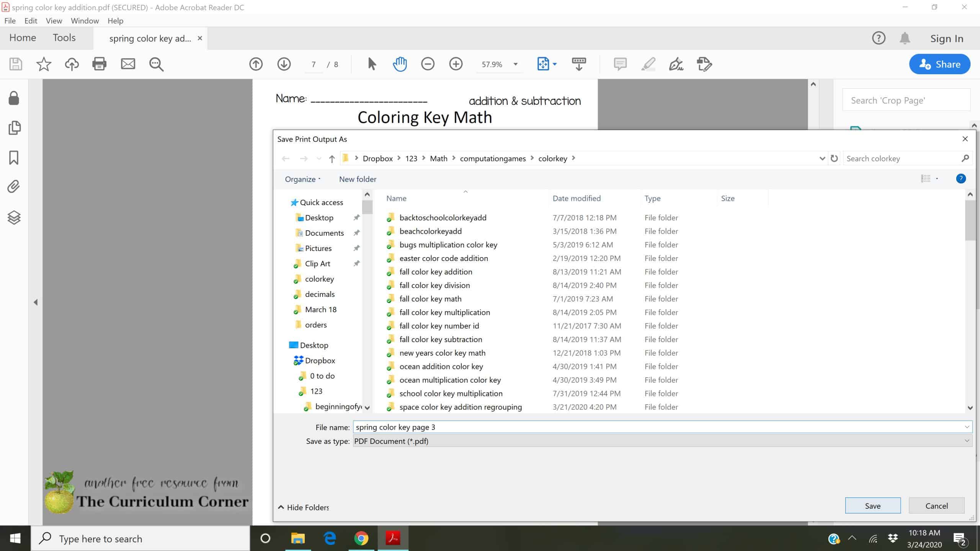Open the View menu
The height and width of the screenshot is (551, 980).
click(x=54, y=21)
